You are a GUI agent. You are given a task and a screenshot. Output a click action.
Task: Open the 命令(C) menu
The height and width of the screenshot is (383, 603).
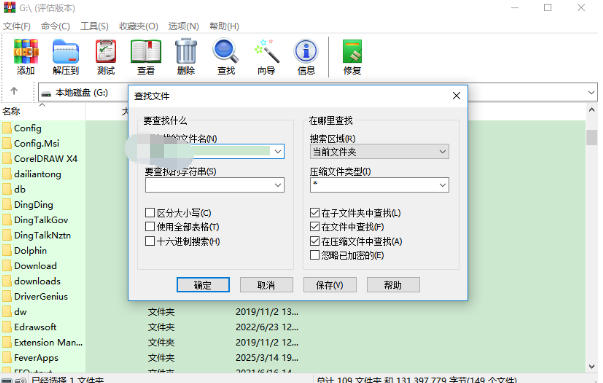coord(55,26)
